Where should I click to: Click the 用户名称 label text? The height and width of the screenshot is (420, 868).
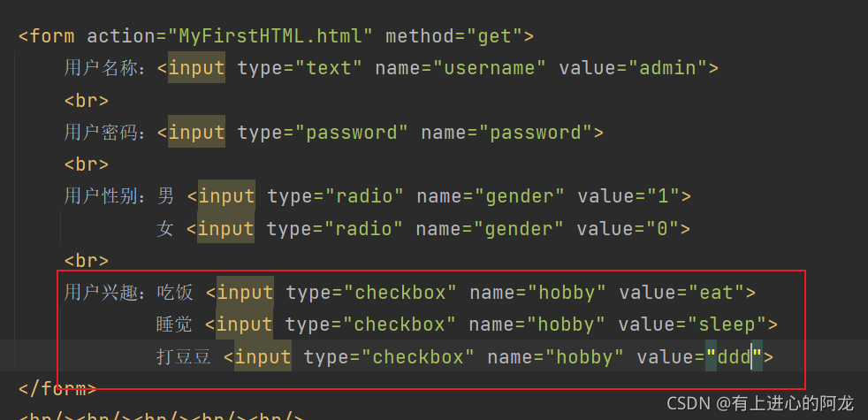coord(100,69)
